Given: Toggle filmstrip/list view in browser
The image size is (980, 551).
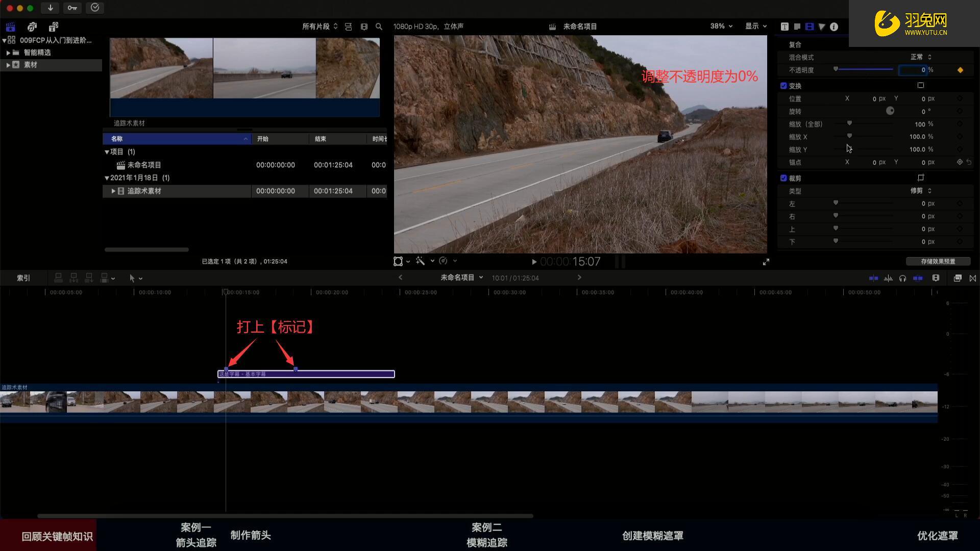Looking at the screenshot, I should click(x=364, y=27).
